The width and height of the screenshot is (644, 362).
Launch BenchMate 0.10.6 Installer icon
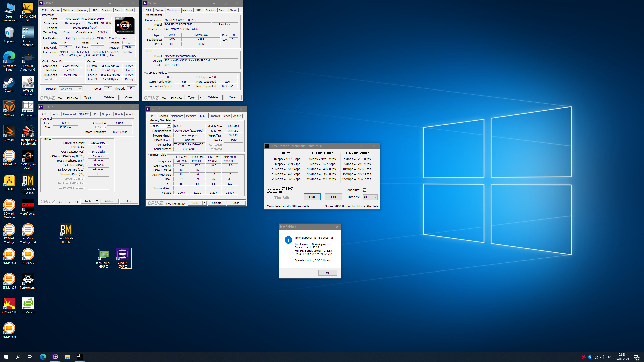(x=28, y=185)
